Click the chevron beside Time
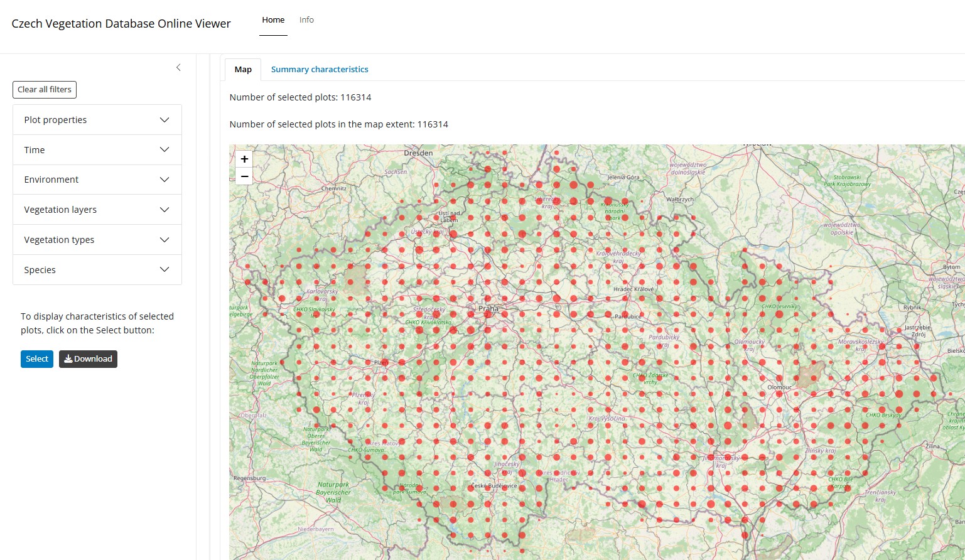The height and width of the screenshot is (560, 965). 164,150
